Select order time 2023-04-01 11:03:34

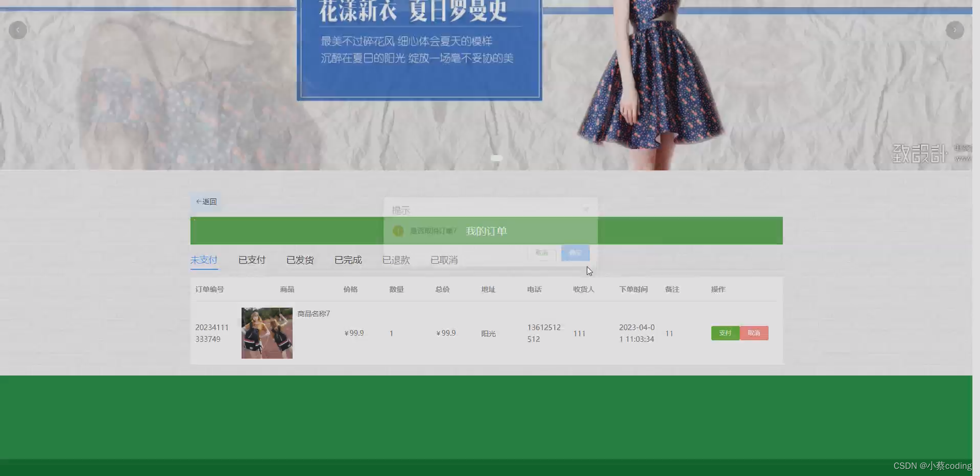click(637, 333)
